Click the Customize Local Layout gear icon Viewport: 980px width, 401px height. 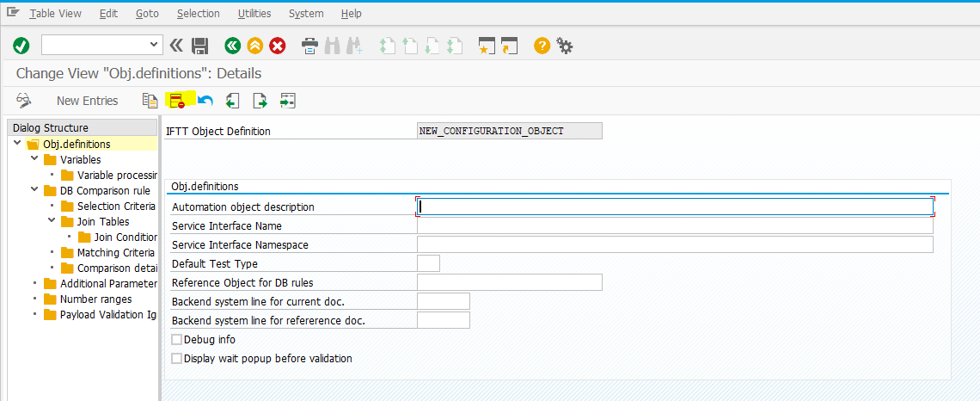coord(565,46)
